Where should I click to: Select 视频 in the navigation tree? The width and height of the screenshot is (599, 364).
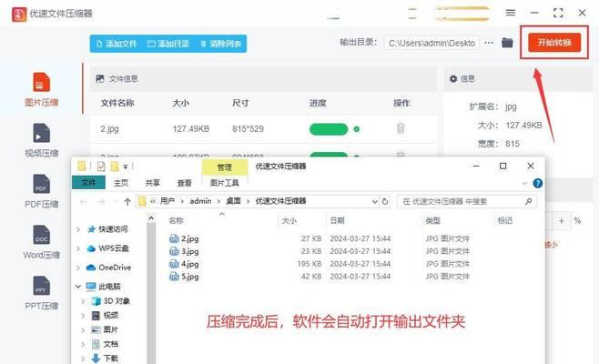coord(110,316)
